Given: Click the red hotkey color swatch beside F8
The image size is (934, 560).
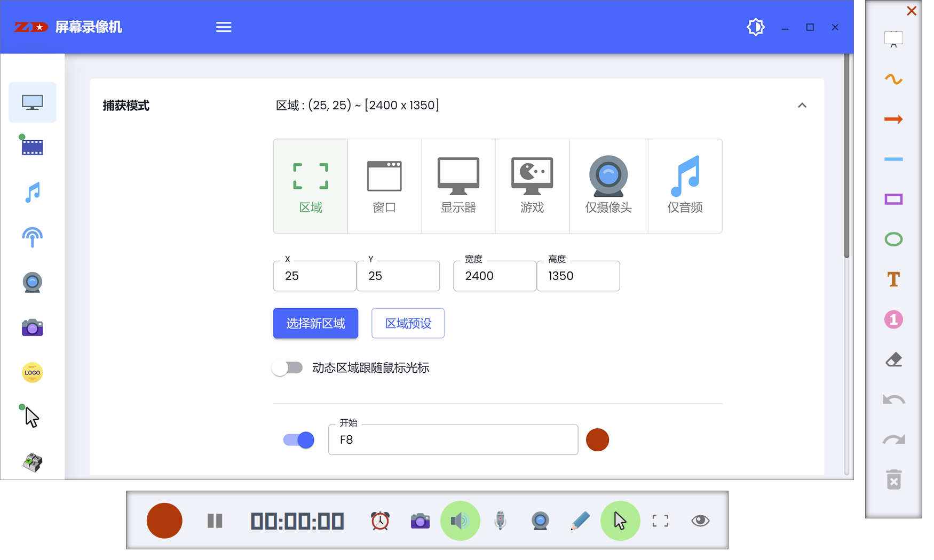Looking at the screenshot, I should (x=597, y=439).
